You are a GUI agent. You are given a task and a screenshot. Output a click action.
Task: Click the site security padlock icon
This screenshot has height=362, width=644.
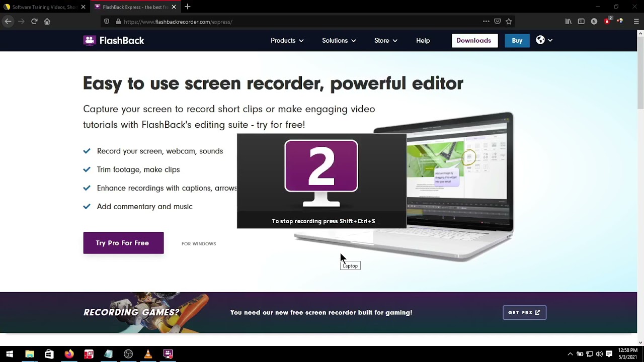pos(118,22)
